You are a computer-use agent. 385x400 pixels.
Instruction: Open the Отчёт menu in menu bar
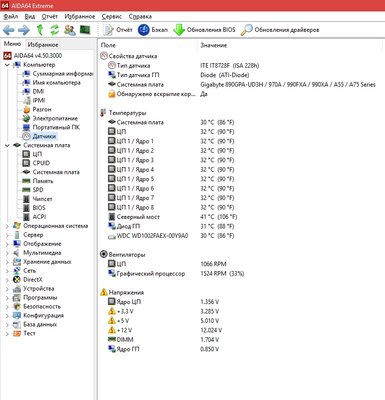[50, 16]
